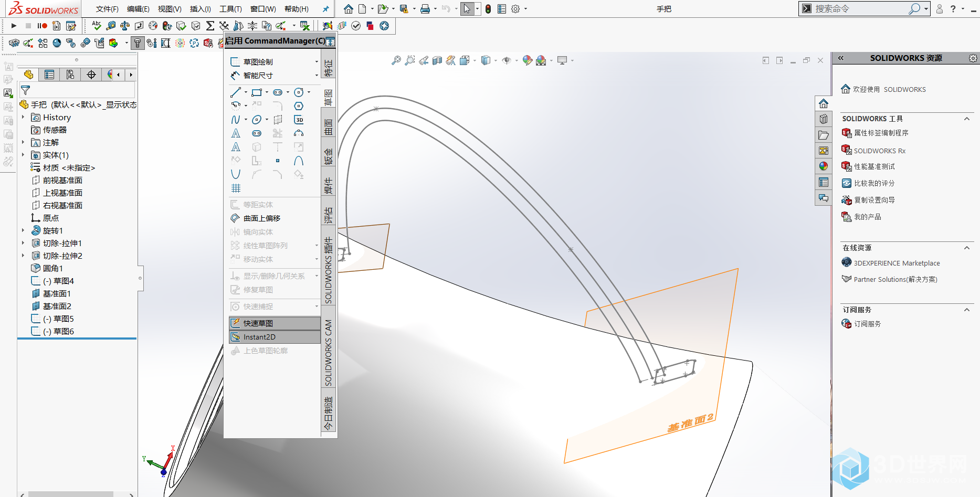Select the sketch Text tool
The width and height of the screenshot is (980, 497).
[x=236, y=133]
